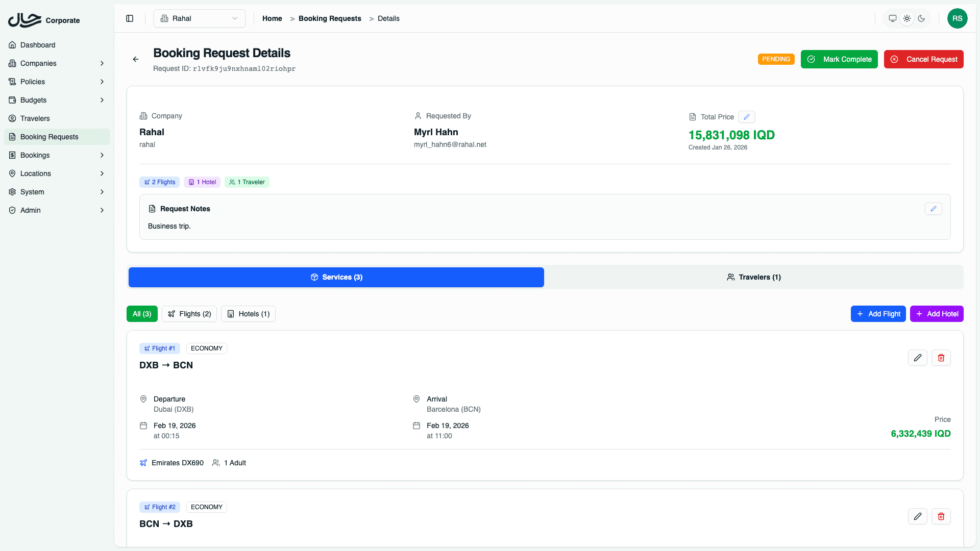Click the Travelers icon in sidebar
The width and height of the screenshot is (980, 551).
click(13, 118)
